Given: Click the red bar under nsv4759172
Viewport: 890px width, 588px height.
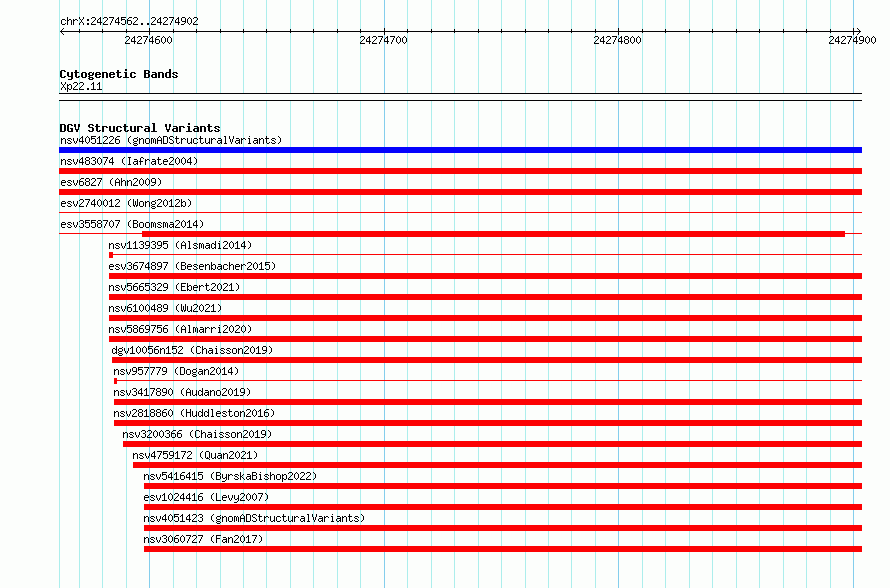Looking at the screenshot, I should pyautogui.click(x=497, y=465).
